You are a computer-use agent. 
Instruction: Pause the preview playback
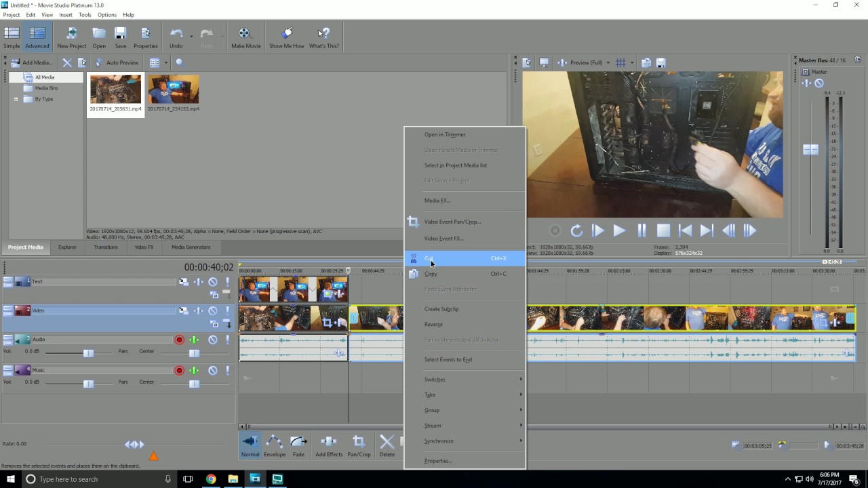642,230
